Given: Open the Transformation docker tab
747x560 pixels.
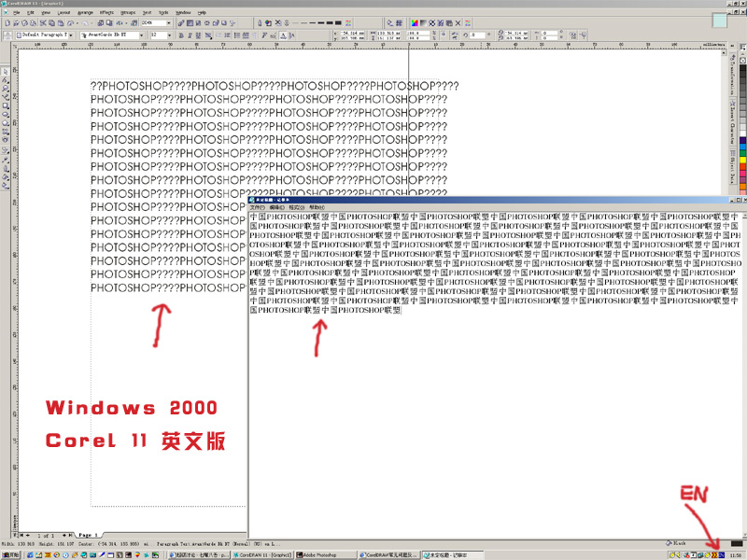Looking at the screenshot, I should 732,75.
